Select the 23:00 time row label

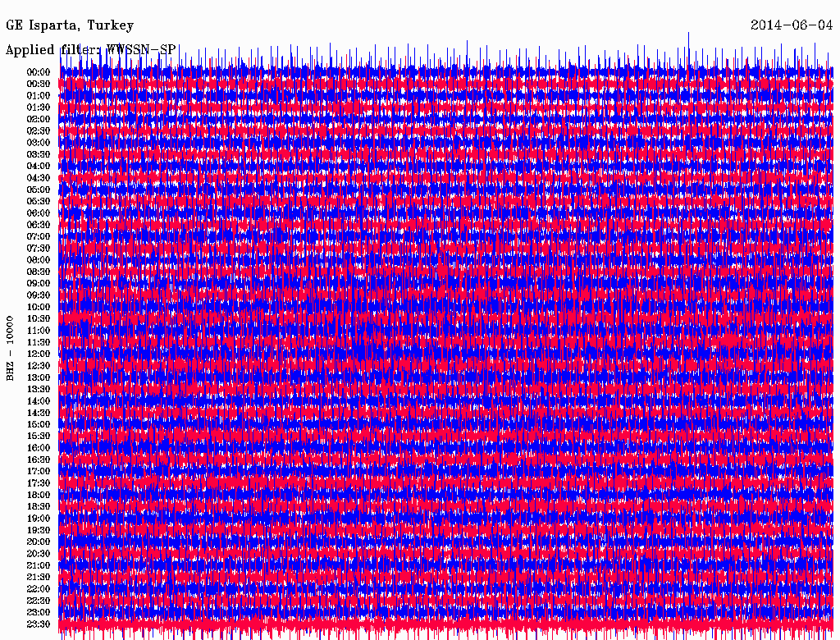tap(39, 612)
